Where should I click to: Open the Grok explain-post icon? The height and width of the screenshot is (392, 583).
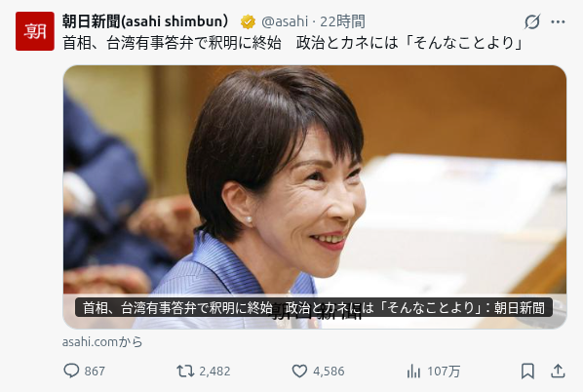pos(532,21)
